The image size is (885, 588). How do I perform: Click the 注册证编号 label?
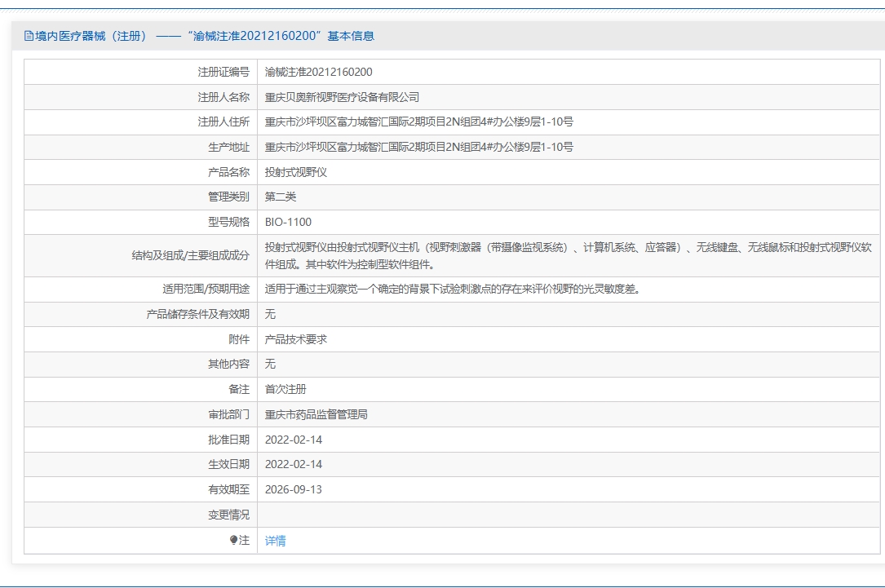point(223,72)
